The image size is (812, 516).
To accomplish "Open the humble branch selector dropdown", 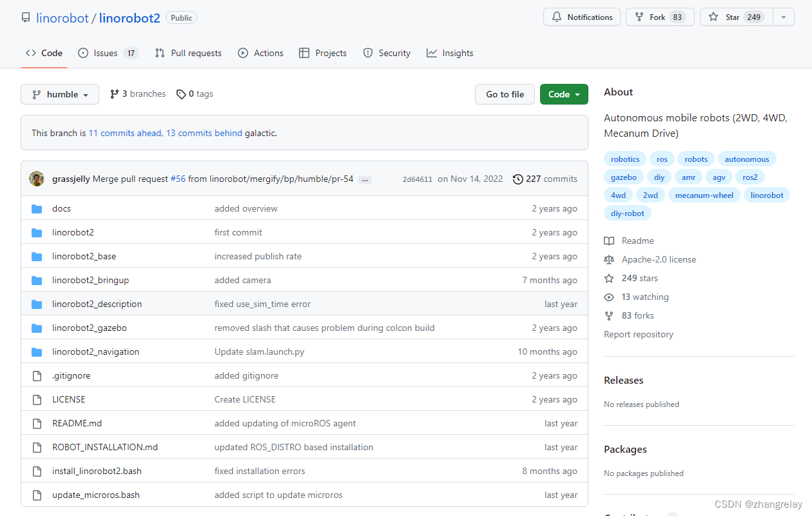I will click(x=60, y=94).
